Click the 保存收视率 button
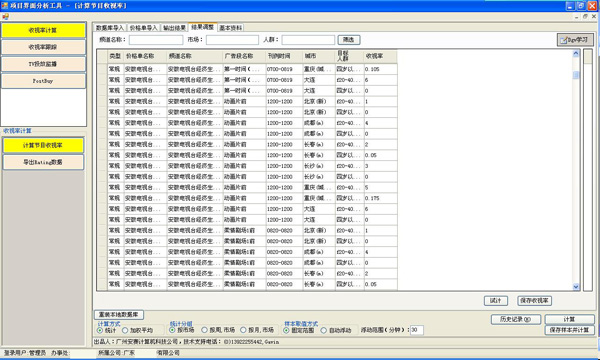The height and width of the screenshot is (360, 600). 534,301
